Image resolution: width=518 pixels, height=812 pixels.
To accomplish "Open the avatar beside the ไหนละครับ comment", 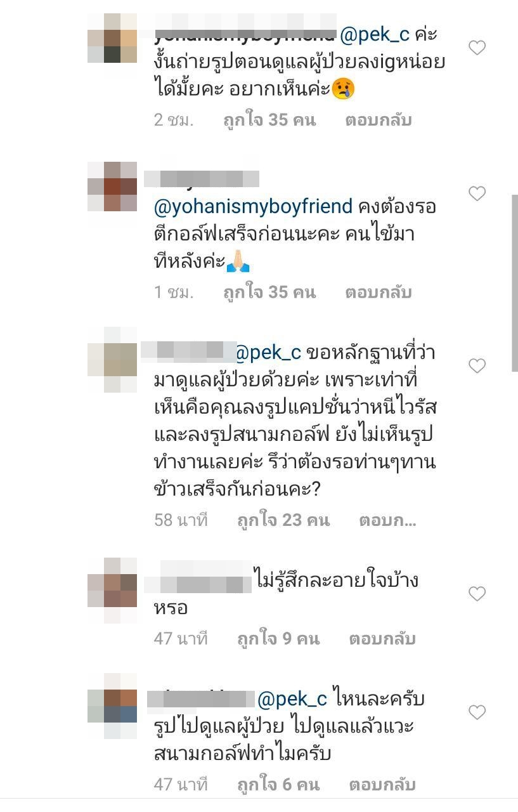I will [x=112, y=706].
